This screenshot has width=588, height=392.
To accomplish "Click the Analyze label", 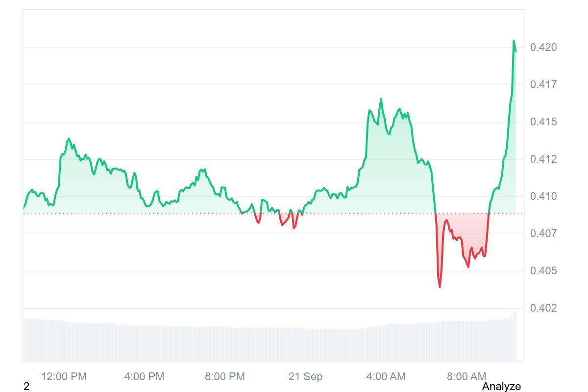I will click(501, 387).
